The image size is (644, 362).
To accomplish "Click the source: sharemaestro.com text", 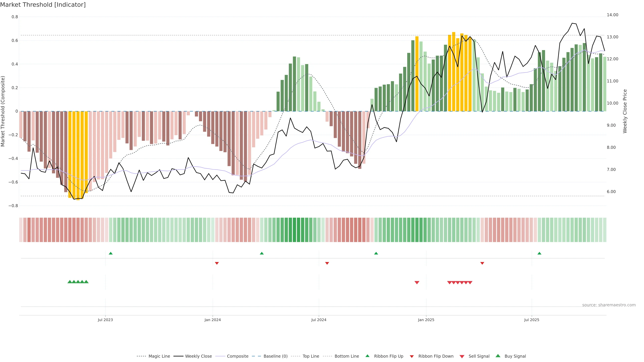I will (x=609, y=305).
